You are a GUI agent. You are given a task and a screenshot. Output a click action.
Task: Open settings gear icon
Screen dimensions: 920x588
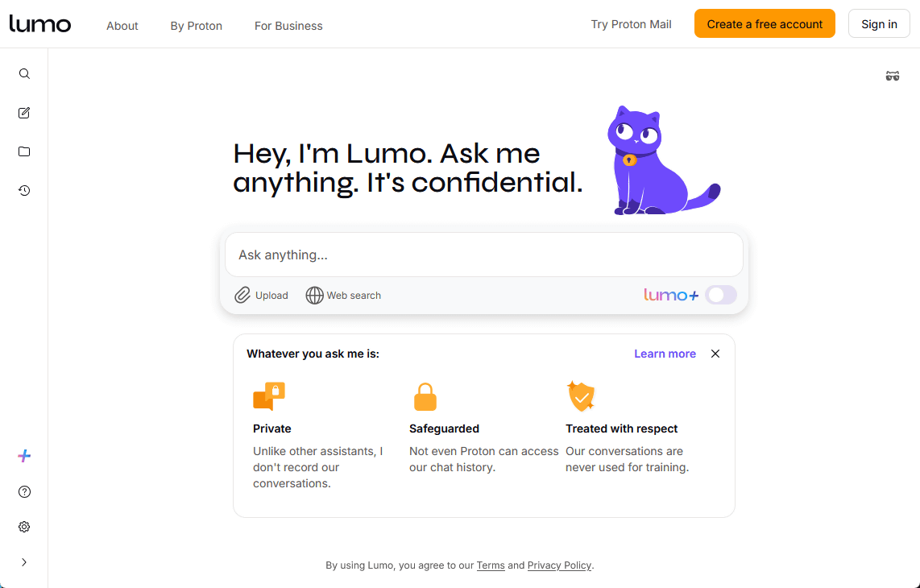(x=24, y=527)
